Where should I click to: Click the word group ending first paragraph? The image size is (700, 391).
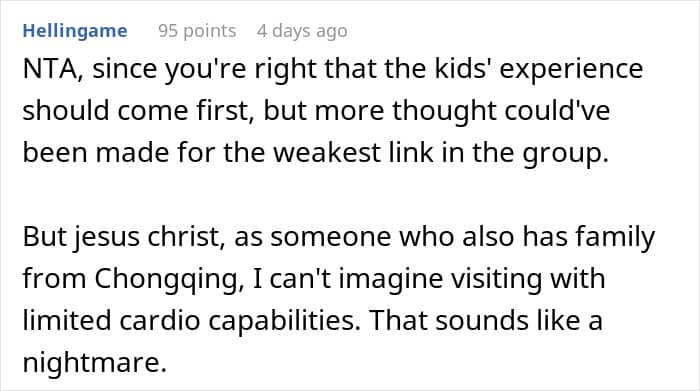[x=561, y=154]
